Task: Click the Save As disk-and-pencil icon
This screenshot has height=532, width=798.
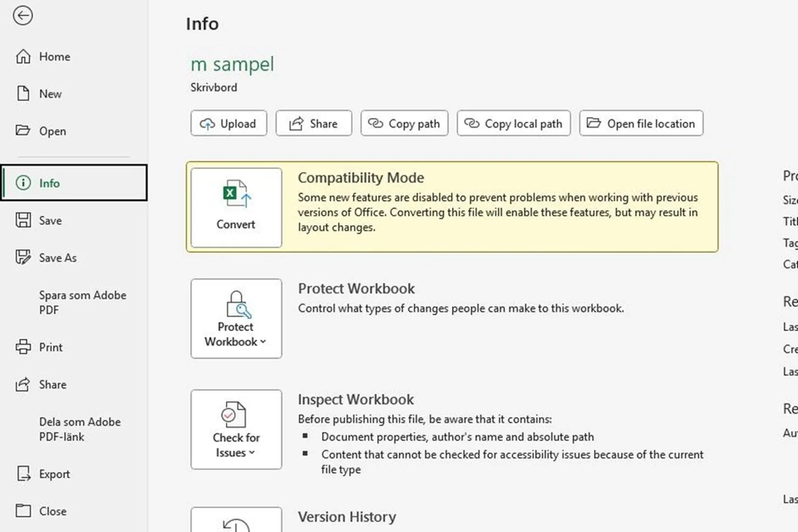Action: tap(23, 257)
